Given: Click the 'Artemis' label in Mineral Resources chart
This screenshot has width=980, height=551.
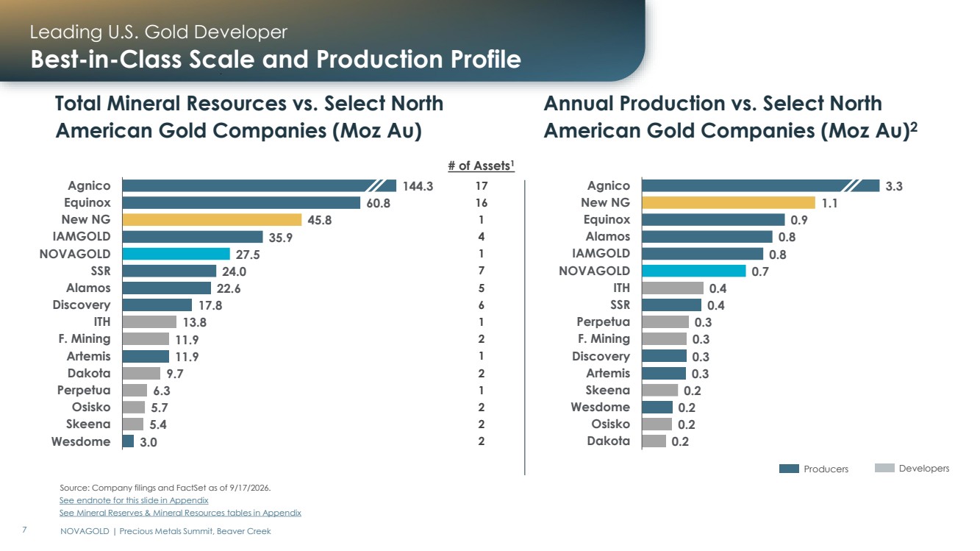Looking at the screenshot, I should tap(89, 356).
